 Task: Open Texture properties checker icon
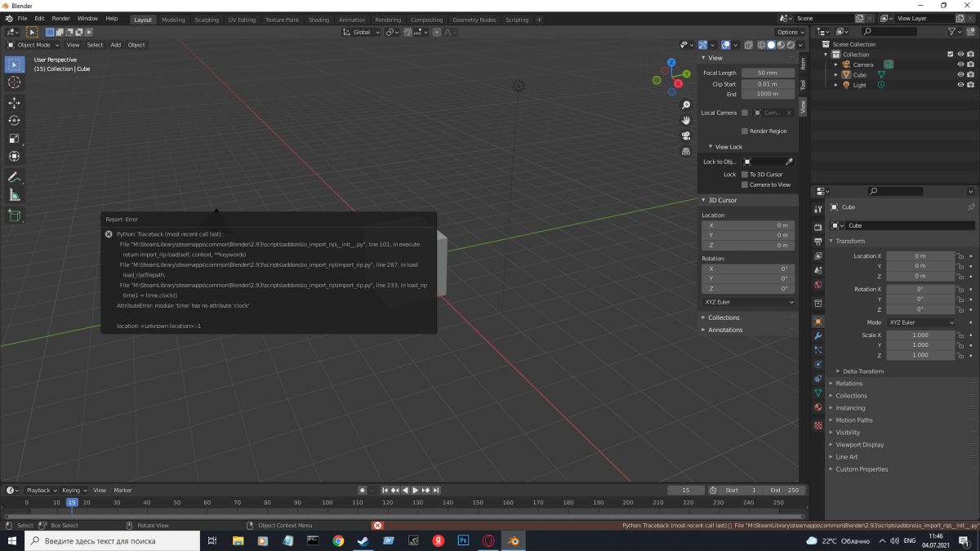pos(818,425)
